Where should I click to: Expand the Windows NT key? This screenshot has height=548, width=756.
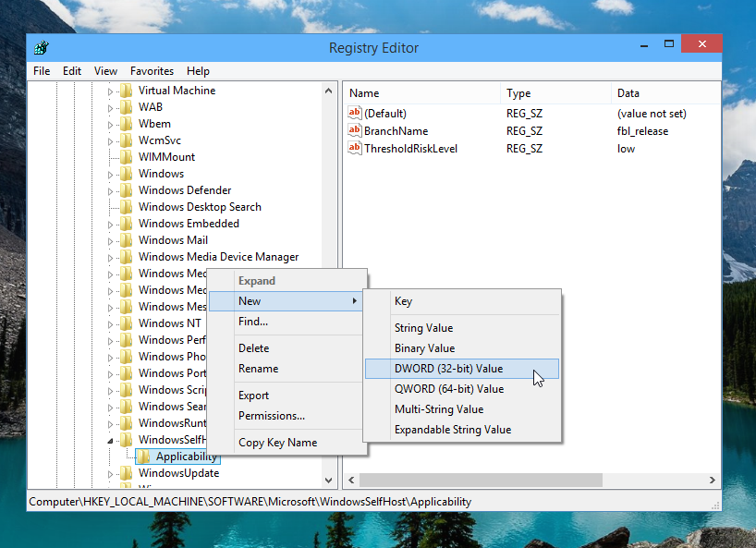[110, 324]
